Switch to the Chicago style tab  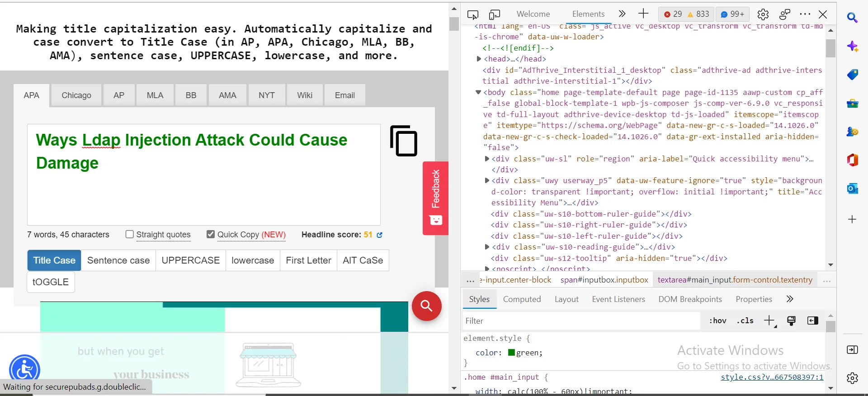[x=76, y=95]
